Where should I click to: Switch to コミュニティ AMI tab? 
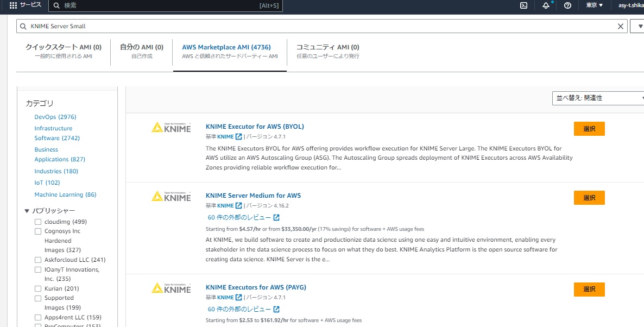click(x=328, y=51)
